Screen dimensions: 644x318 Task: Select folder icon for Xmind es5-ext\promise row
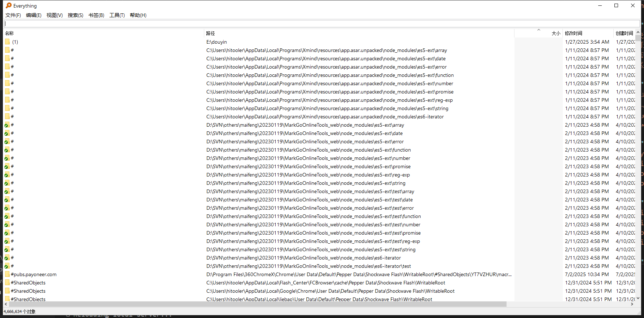point(7,92)
